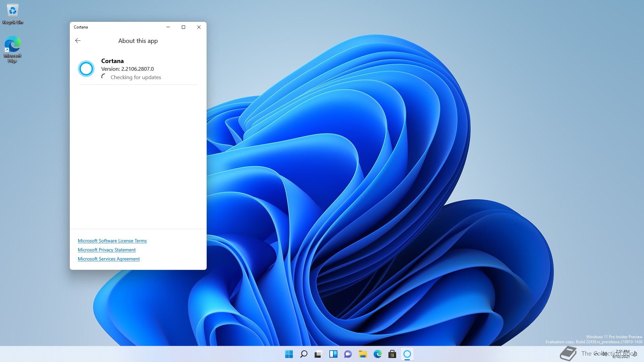Screen dimensions: 644x362
Task: Click the Cortana taskbar icon
Action: (x=407, y=354)
